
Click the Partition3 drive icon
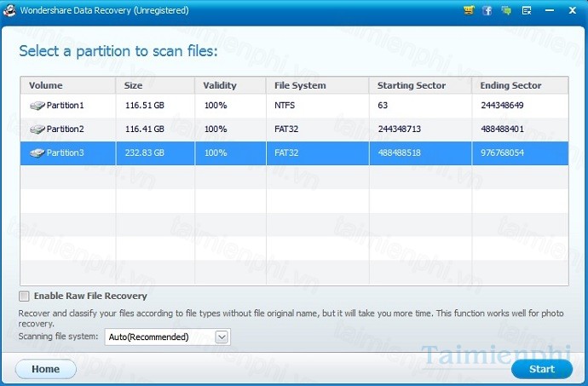[37, 153]
